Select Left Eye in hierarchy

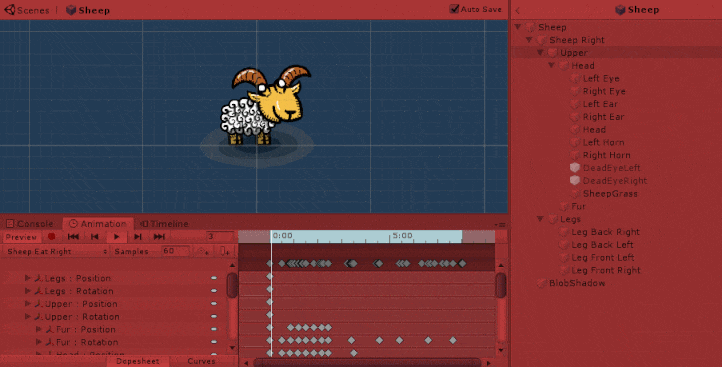601,79
